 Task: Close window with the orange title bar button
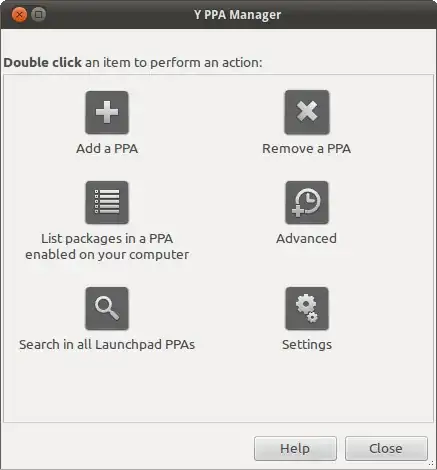click(19, 15)
